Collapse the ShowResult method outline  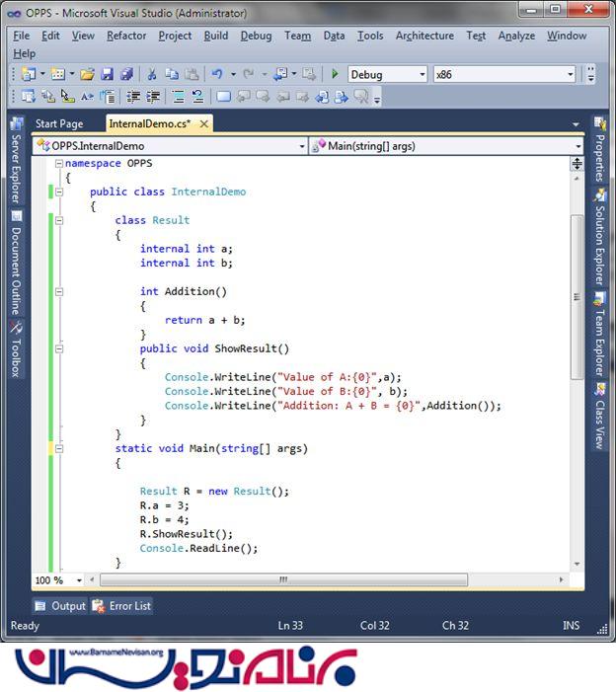point(59,349)
